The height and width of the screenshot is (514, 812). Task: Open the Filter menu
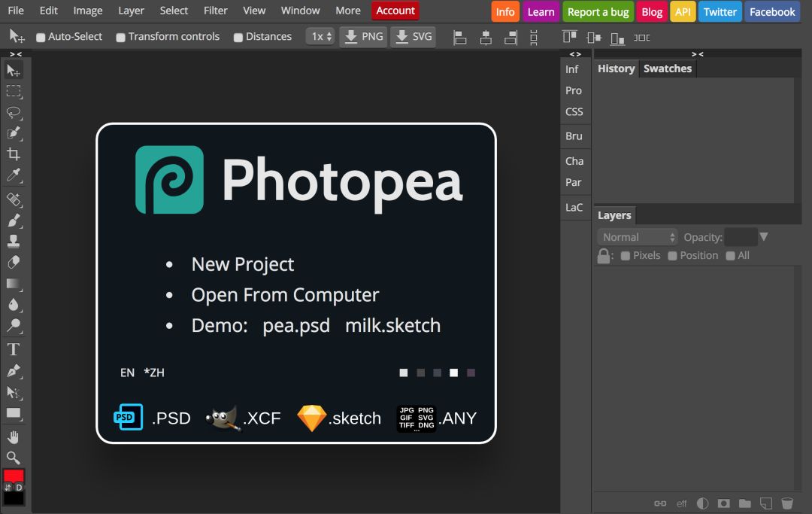point(216,11)
